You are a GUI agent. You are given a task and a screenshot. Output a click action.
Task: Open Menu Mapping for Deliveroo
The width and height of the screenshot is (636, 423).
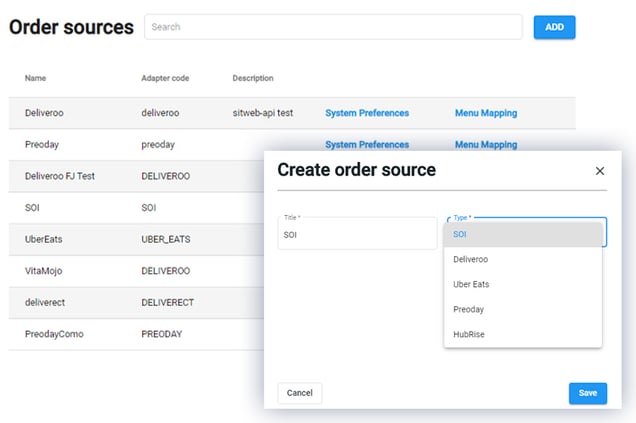pyautogui.click(x=486, y=113)
